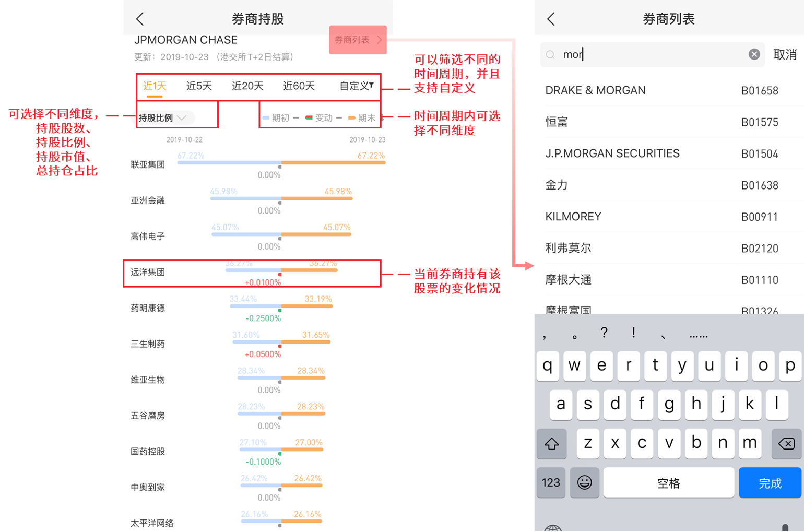The image size is (804, 532).
Task: Open 联亚集团 holding row
Action: pyautogui.click(x=258, y=164)
